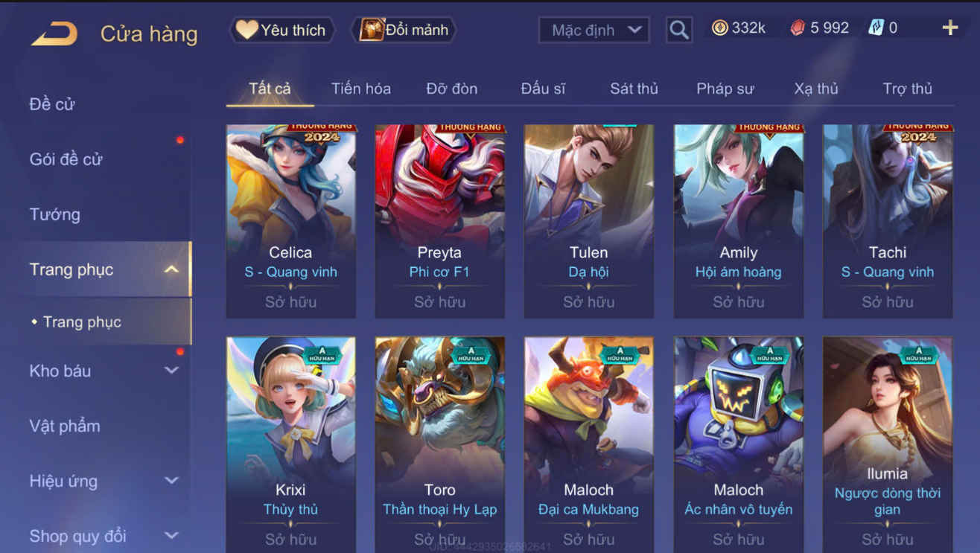The width and height of the screenshot is (980, 553).
Task: Switch to the Pháp sư tab
Action: pos(725,89)
